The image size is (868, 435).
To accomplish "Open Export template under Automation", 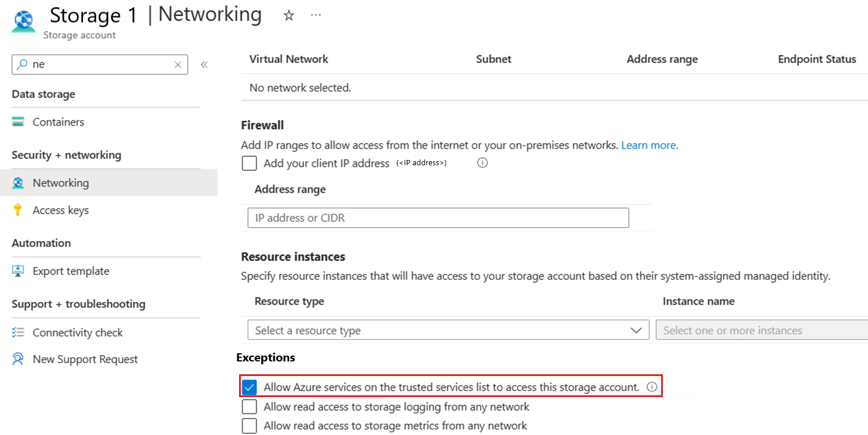I will [x=71, y=271].
